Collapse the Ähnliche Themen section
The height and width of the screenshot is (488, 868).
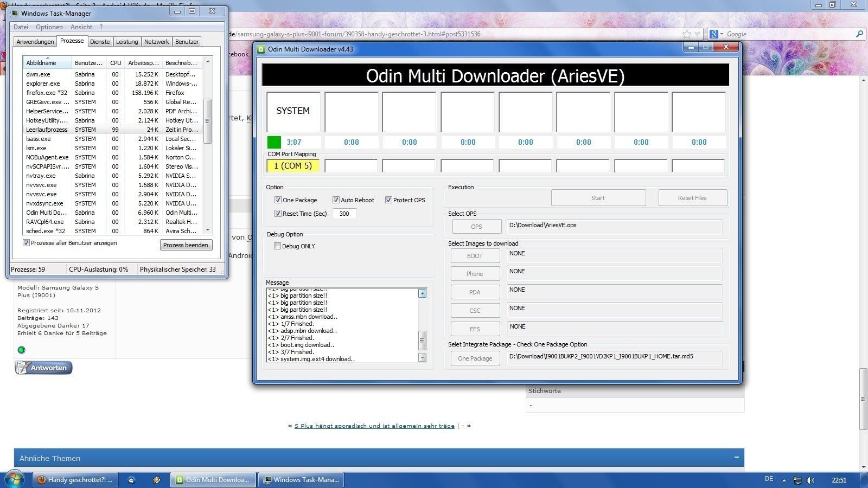pyautogui.click(x=737, y=458)
